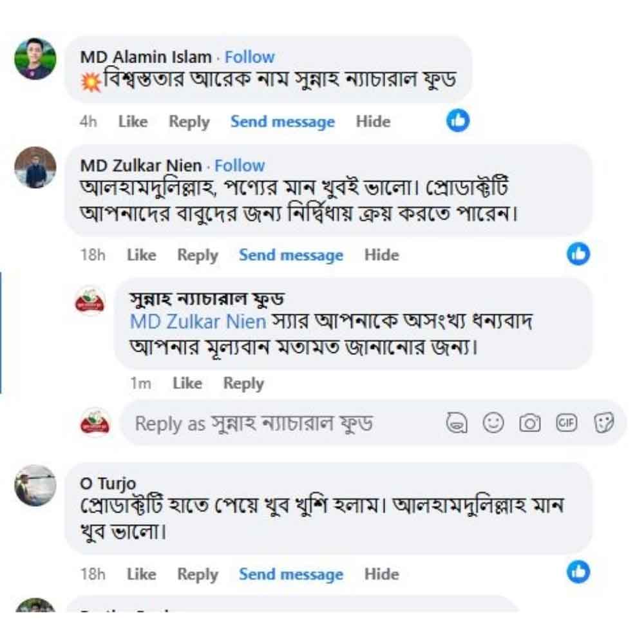Open the emoji picker in the reply box
This screenshot has height=644, width=644.
[493, 423]
